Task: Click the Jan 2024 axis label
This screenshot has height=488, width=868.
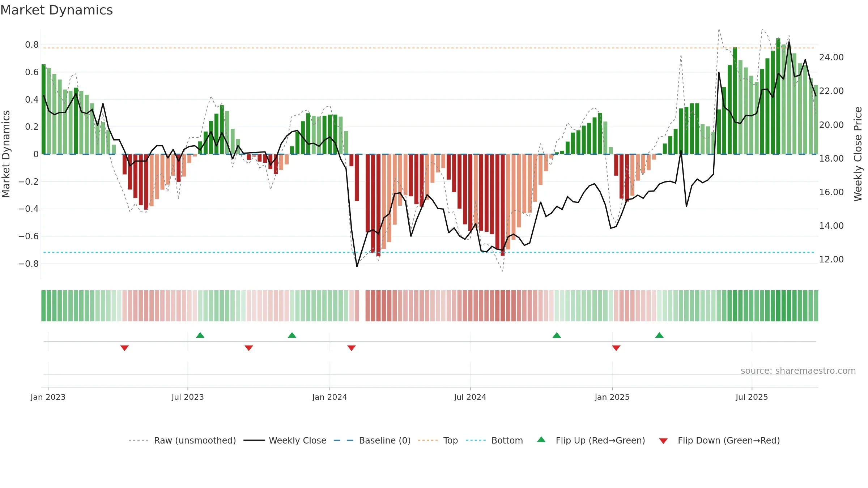Action: point(330,397)
